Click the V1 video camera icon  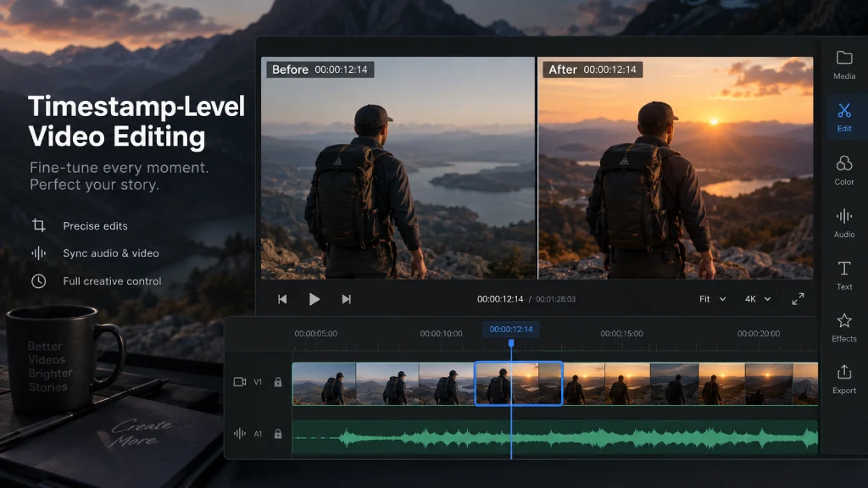point(240,382)
